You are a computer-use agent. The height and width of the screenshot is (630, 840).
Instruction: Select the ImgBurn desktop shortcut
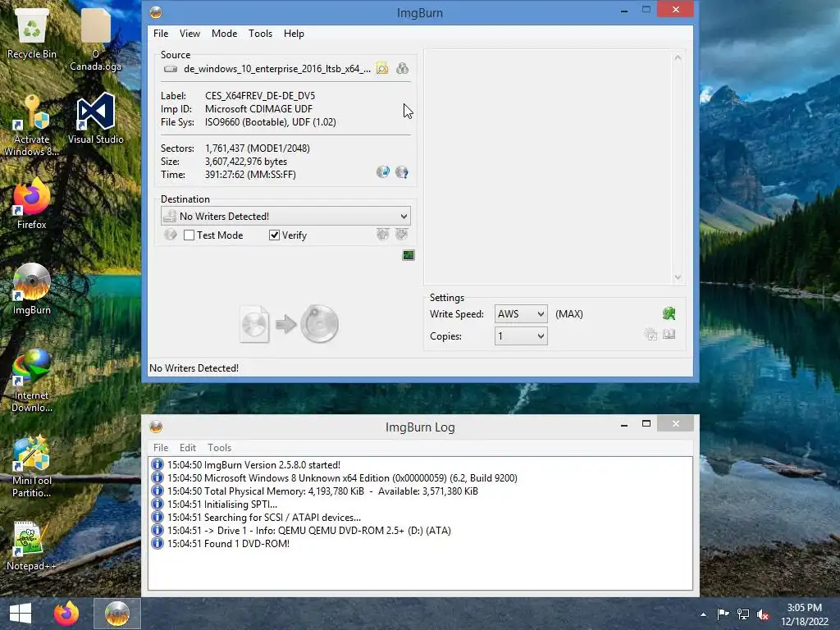pos(32,290)
